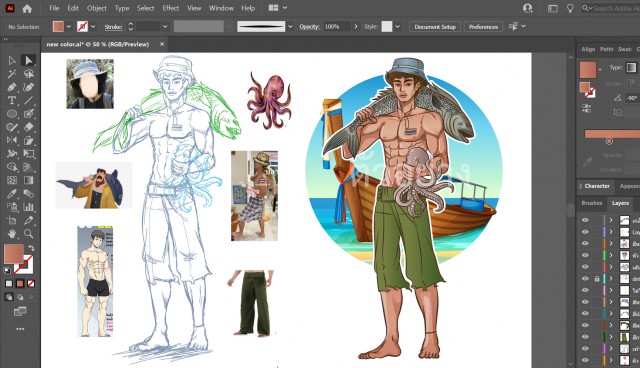640x368 pixels.
Task: Open the Object menu
Action: [x=97, y=8]
